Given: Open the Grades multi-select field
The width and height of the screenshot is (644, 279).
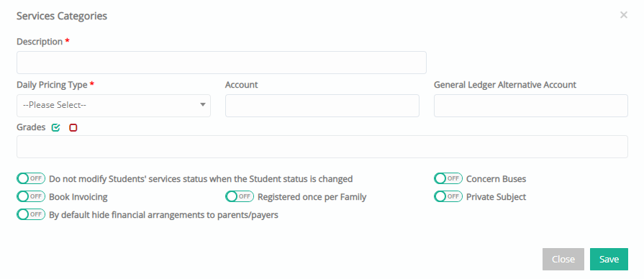Looking at the screenshot, I should [x=322, y=147].
